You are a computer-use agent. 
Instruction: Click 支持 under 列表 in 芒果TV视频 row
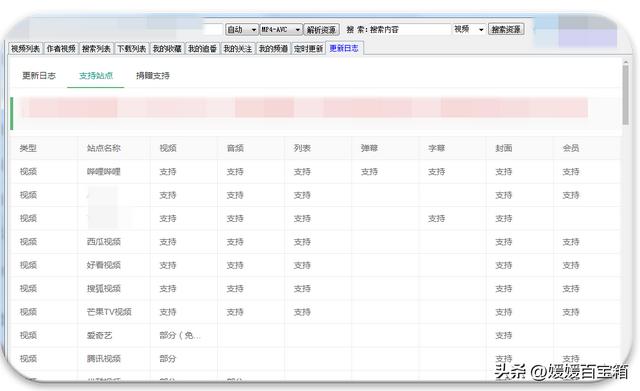(302, 312)
